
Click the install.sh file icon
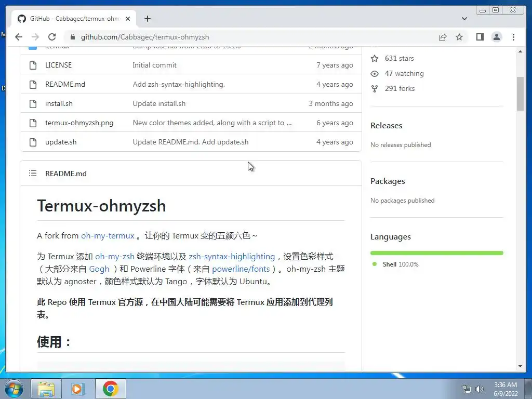click(33, 104)
